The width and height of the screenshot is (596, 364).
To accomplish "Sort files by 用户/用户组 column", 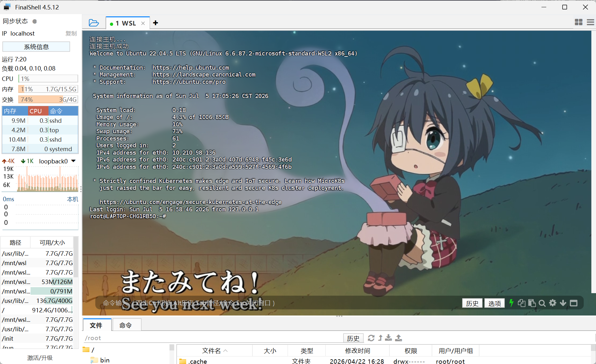I will click(456, 351).
